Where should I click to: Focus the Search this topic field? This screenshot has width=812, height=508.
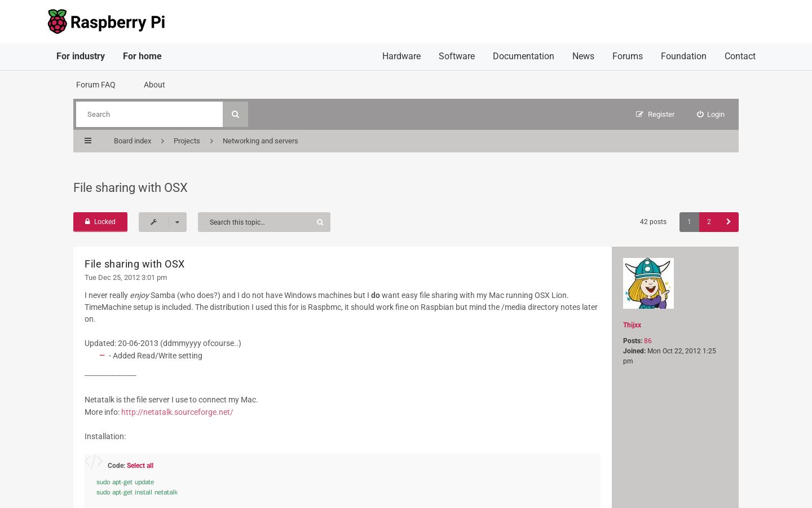point(254,222)
